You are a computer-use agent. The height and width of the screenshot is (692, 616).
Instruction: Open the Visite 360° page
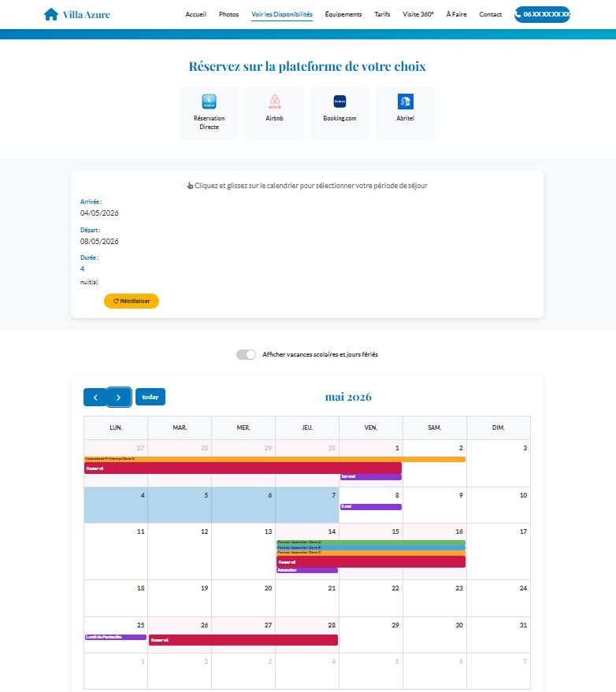(417, 14)
